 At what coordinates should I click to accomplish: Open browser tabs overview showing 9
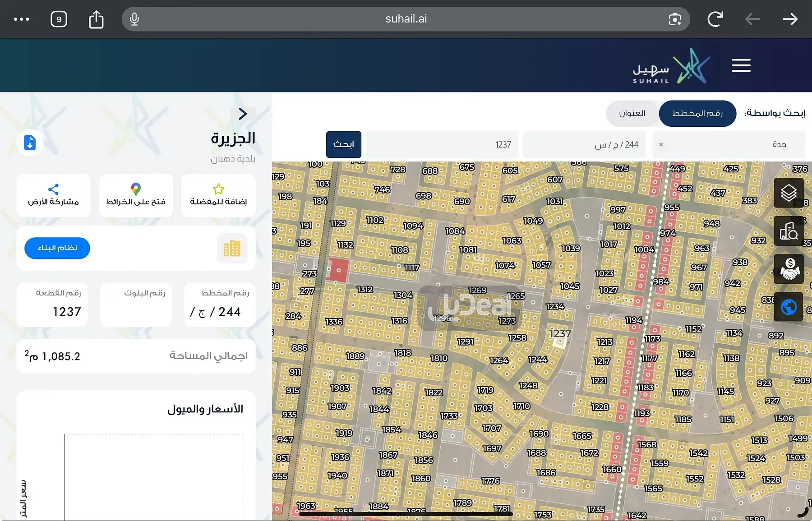click(x=59, y=19)
